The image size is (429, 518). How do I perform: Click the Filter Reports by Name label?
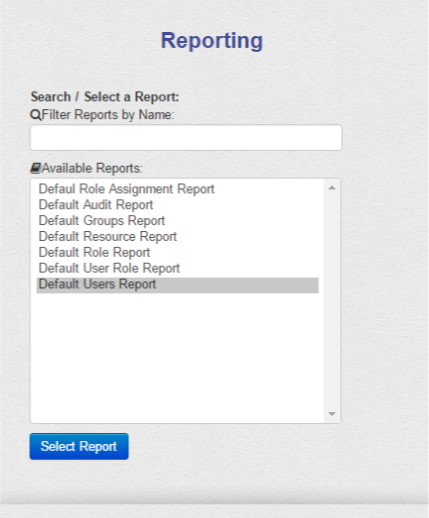point(108,115)
